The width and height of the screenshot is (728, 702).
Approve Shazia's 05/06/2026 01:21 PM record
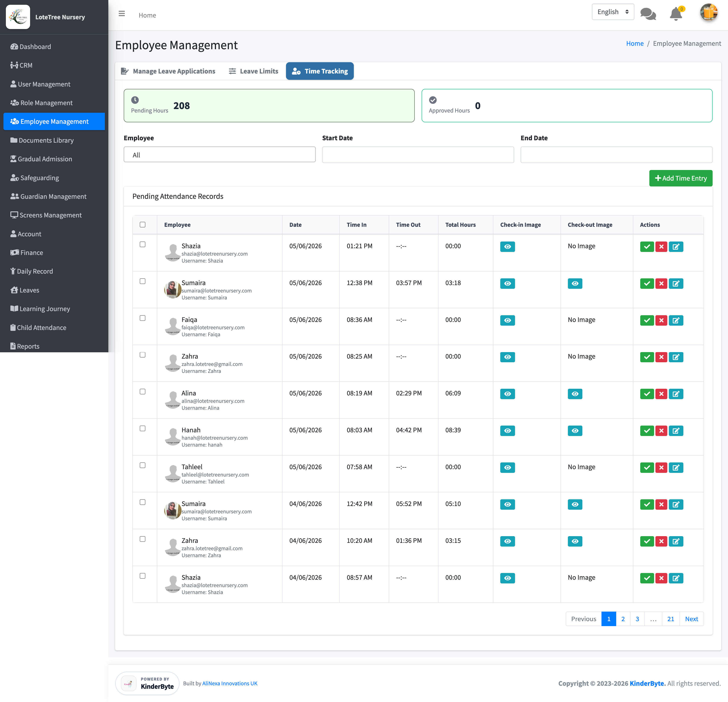click(647, 247)
